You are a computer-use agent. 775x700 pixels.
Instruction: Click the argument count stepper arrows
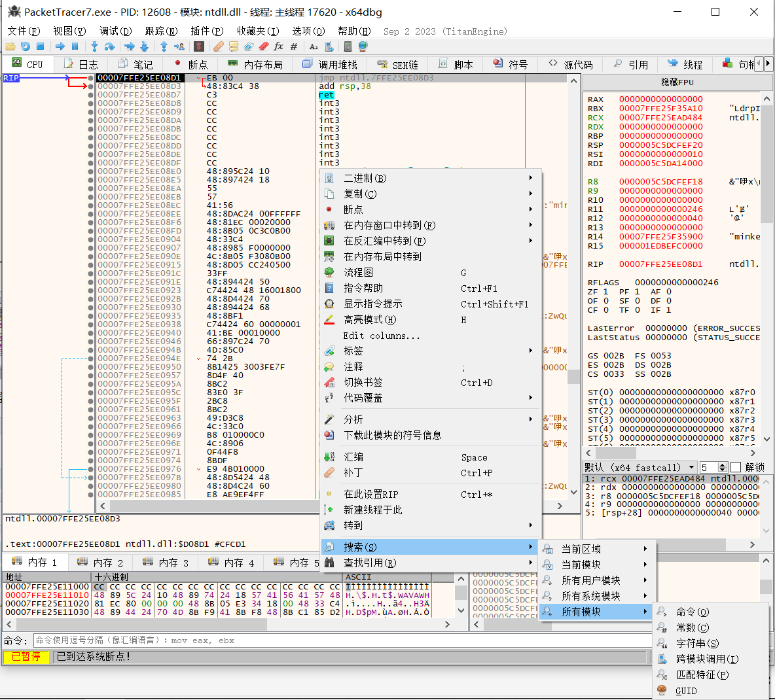pyautogui.click(x=722, y=467)
